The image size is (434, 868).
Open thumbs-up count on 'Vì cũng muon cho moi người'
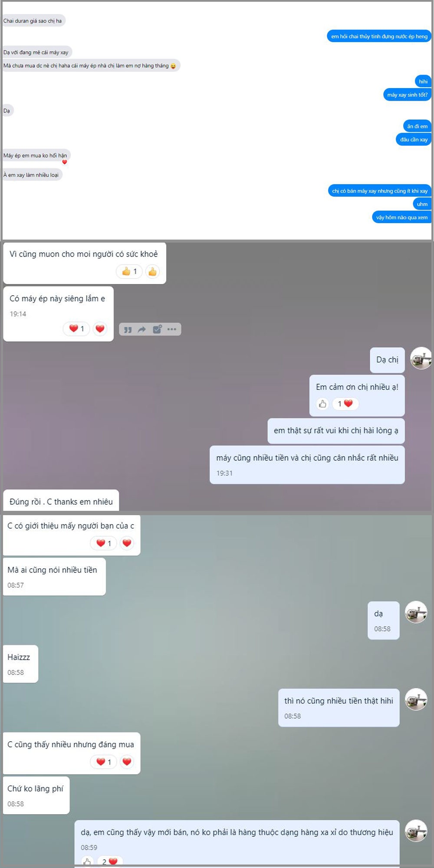point(129,272)
